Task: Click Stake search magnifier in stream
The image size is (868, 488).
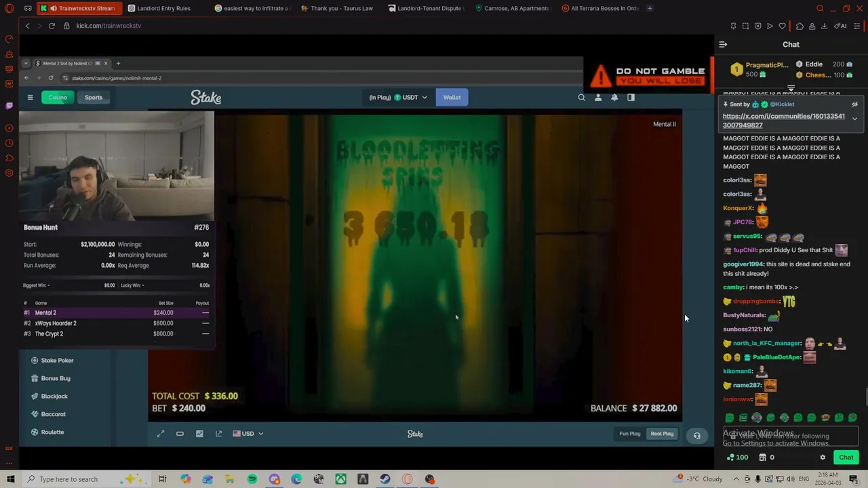Action: tap(581, 98)
